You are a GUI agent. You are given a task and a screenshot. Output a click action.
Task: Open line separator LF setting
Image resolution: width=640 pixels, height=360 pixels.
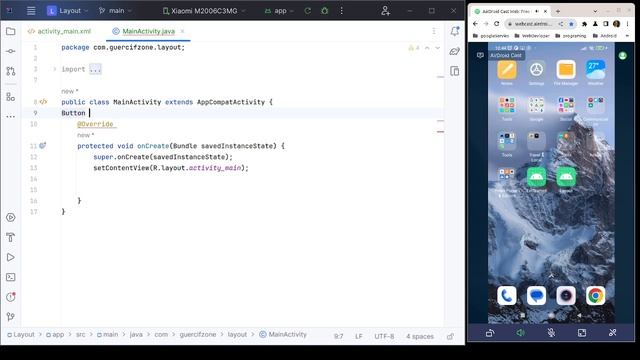pyautogui.click(x=358, y=337)
